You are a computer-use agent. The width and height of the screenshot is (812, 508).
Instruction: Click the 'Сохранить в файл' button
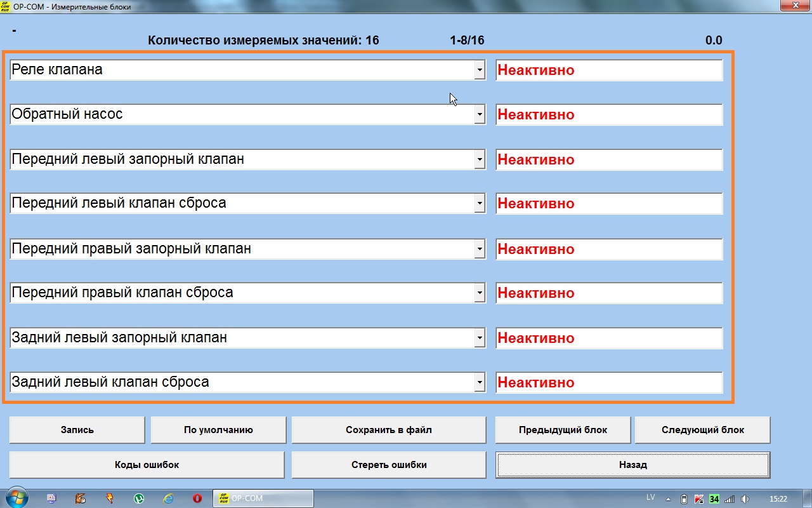pos(388,430)
